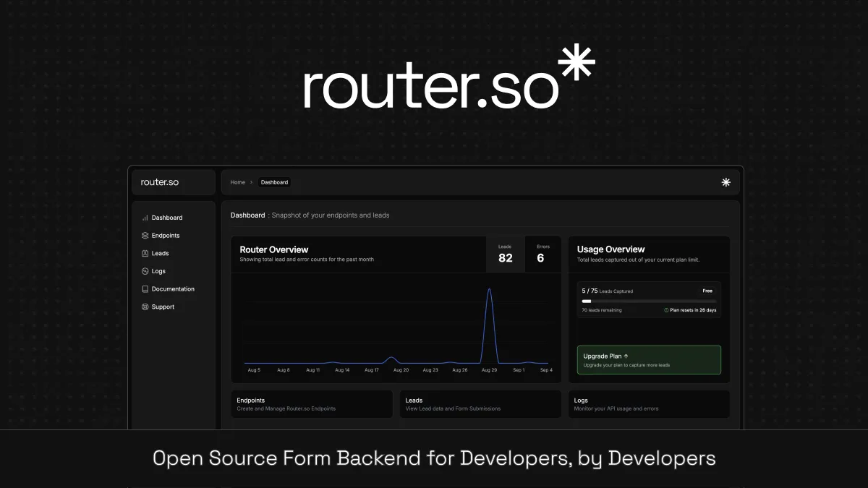Click the Endpoints stacked-layers icon
The height and width of the screenshot is (488, 868).
[145, 235]
